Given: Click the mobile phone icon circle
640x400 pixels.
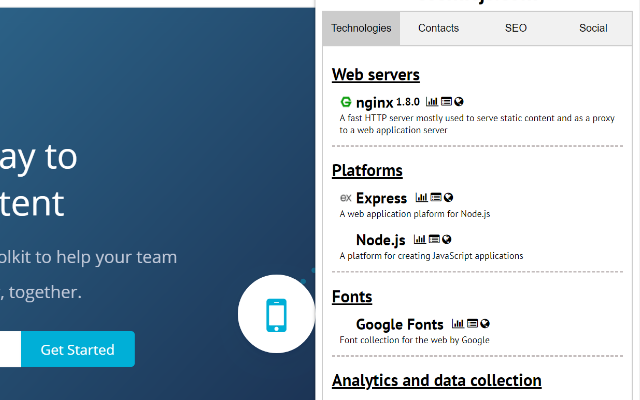Looking at the screenshot, I should pos(276,314).
